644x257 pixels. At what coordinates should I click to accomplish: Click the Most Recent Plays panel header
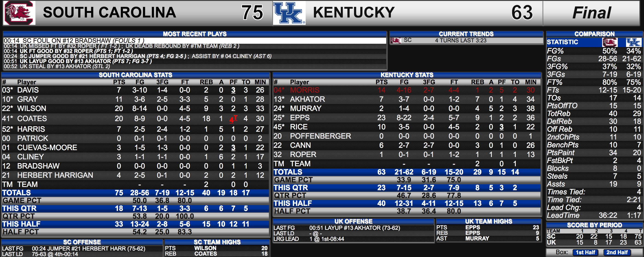click(195, 34)
